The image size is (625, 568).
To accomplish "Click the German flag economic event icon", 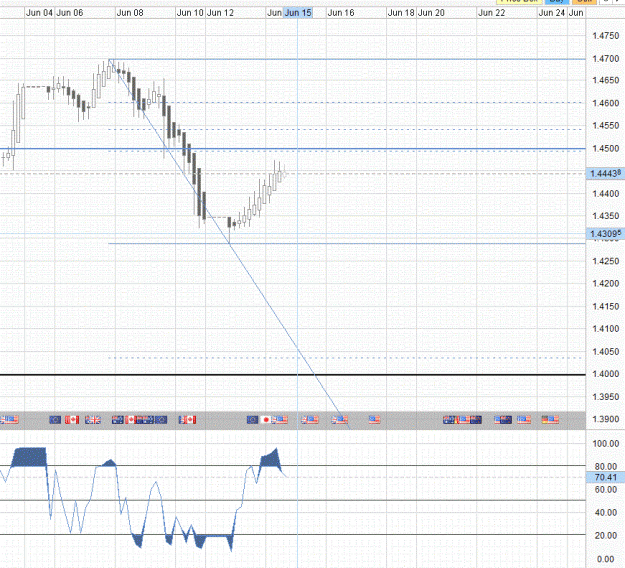I will click(x=545, y=420).
